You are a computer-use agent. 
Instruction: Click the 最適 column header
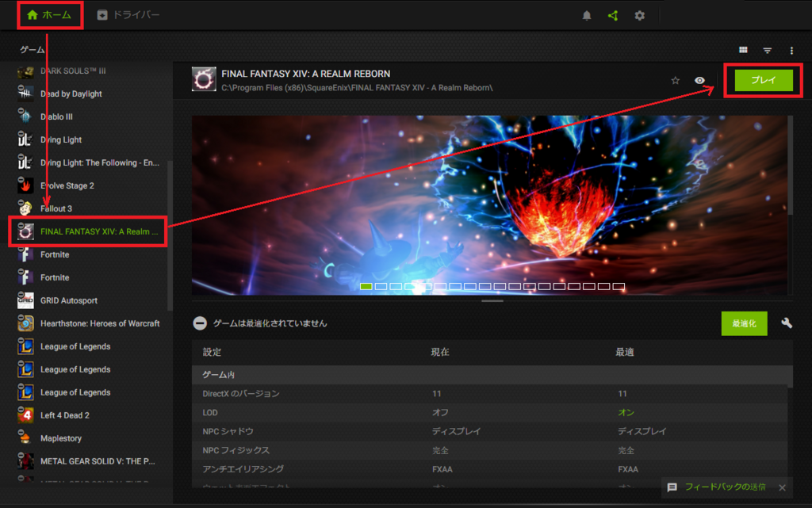tap(625, 353)
